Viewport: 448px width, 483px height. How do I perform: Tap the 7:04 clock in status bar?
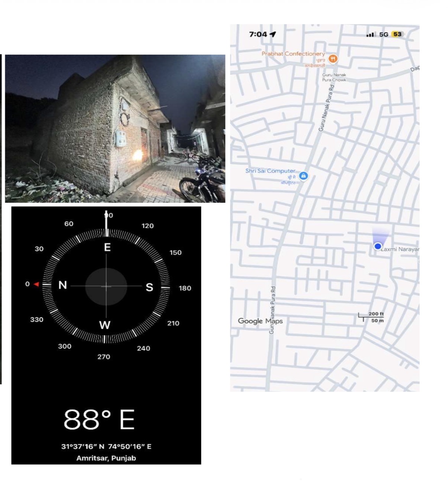[258, 34]
